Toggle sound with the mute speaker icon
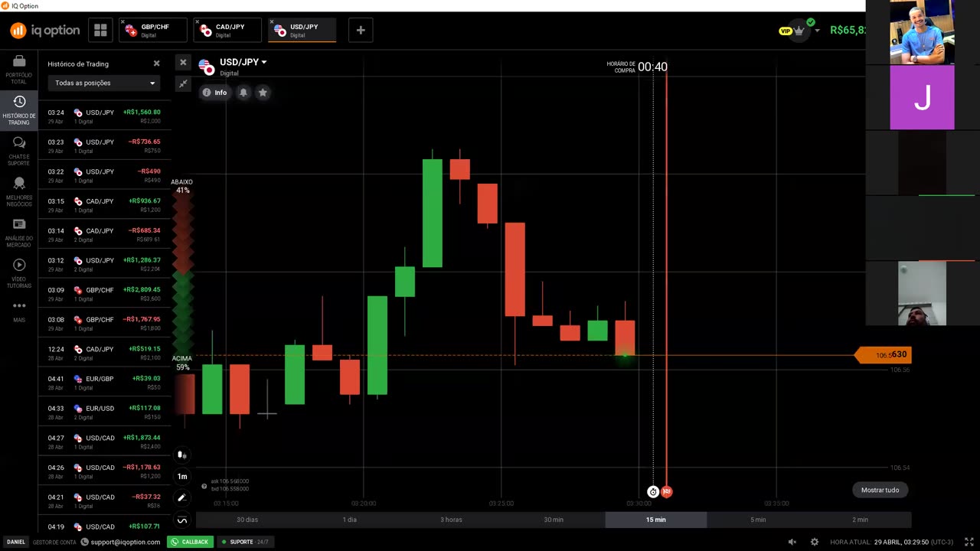This screenshot has height=551, width=980. [x=792, y=542]
